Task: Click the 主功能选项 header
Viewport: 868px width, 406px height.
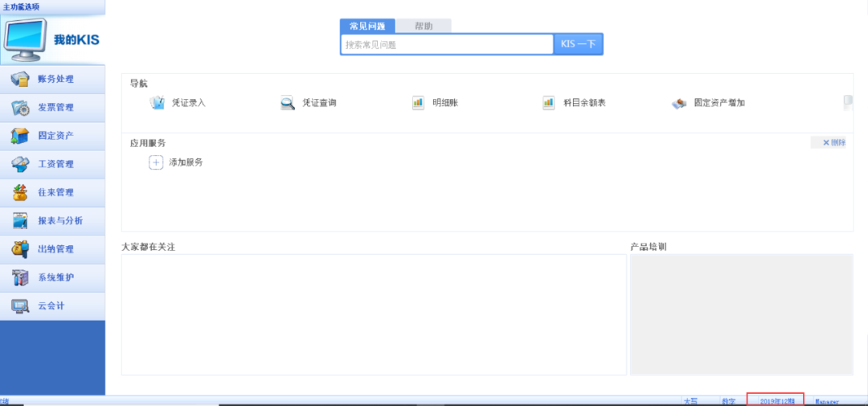Action: [21, 6]
